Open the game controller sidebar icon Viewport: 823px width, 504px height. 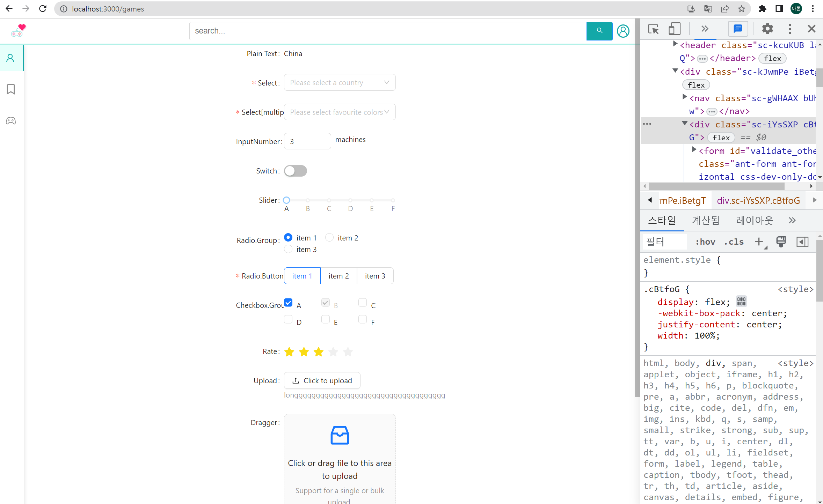[11, 121]
